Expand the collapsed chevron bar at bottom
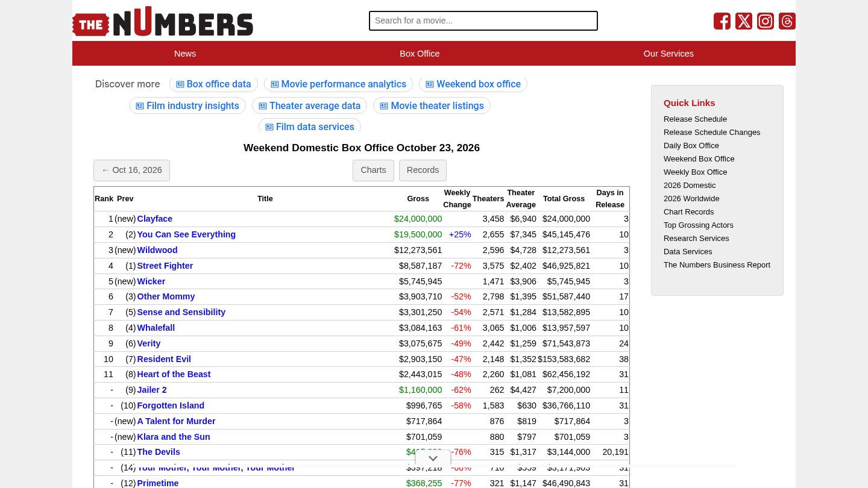868x488 pixels. (x=433, y=458)
